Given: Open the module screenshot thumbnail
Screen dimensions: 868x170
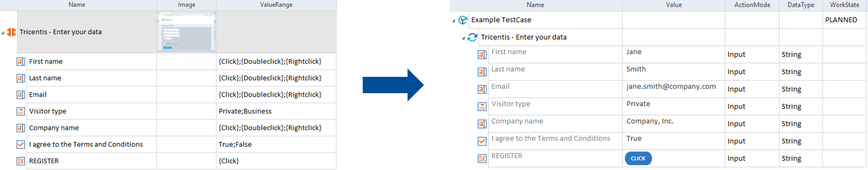Looking at the screenshot, I should (186, 31).
